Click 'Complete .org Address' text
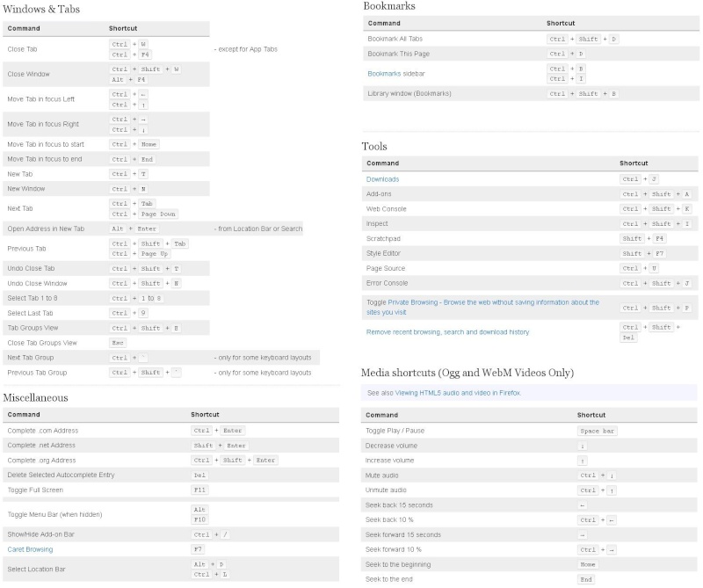 pyautogui.click(x=41, y=461)
